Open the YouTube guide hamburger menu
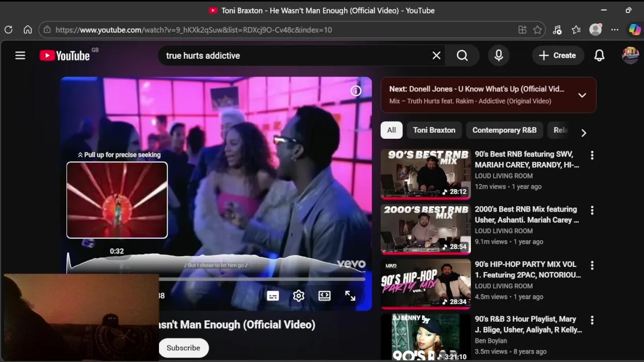Image resolution: width=644 pixels, height=362 pixels. (x=20, y=56)
